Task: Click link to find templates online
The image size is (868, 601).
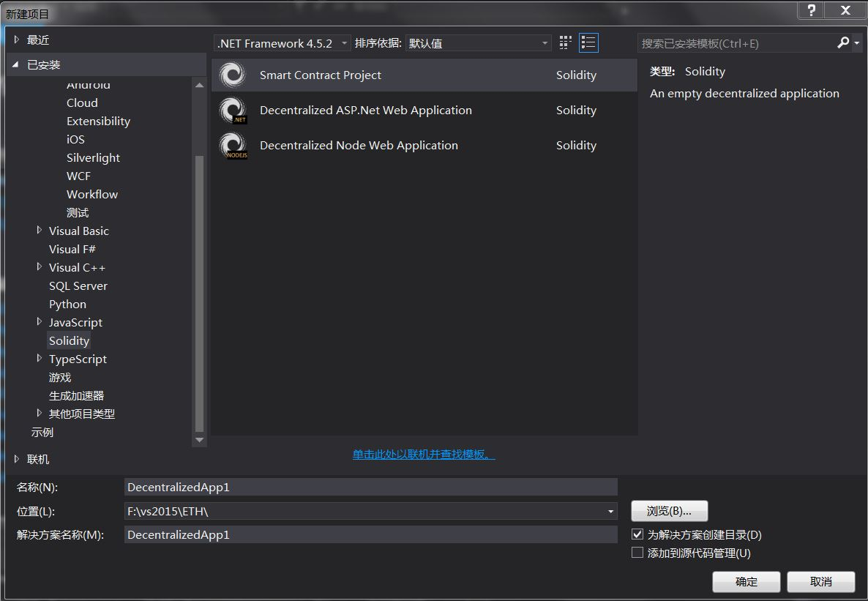Action: [424, 454]
